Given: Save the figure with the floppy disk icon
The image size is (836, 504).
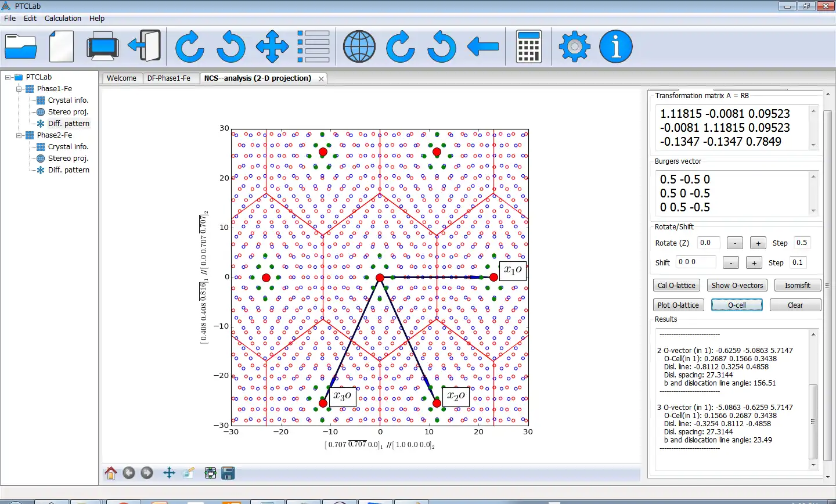Looking at the screenshot, I should [x=228, y=473].
